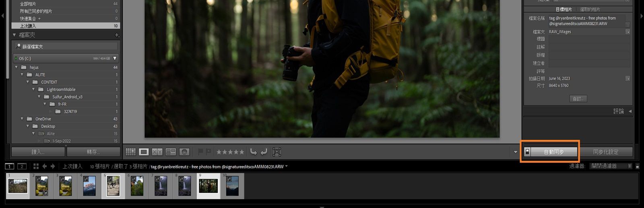644x208 pixels.
Task: Switch to the 目標相片 tab
Action: pyautogui.click(x=563, y=9)
